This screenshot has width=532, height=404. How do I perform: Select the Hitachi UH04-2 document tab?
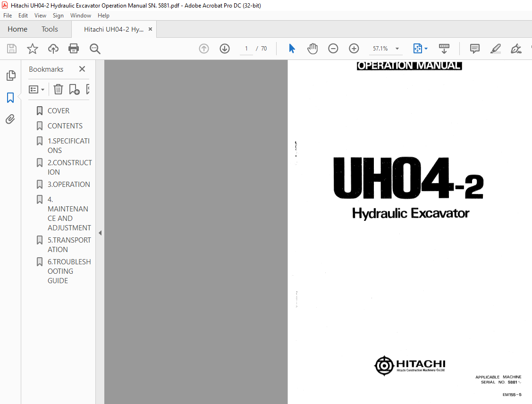click(114, 30)
